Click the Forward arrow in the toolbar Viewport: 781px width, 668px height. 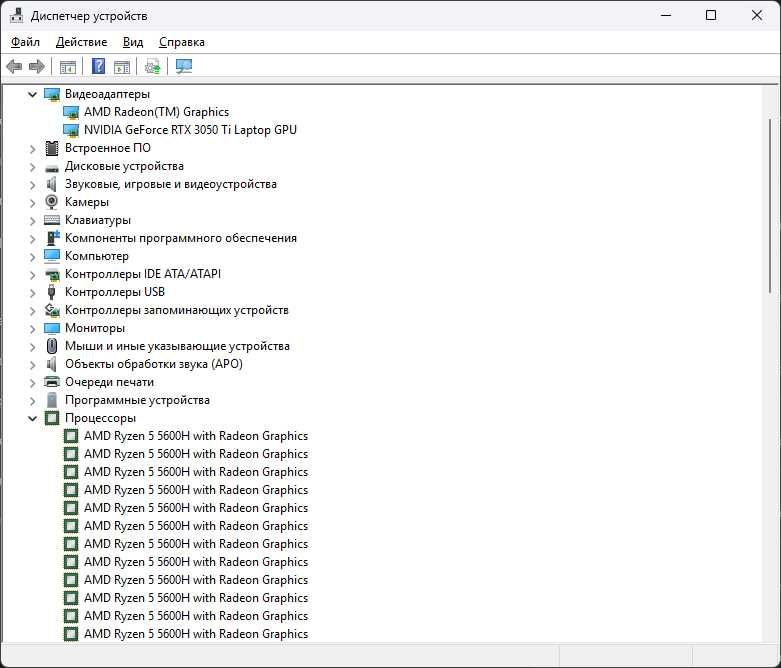pos(37,66)
